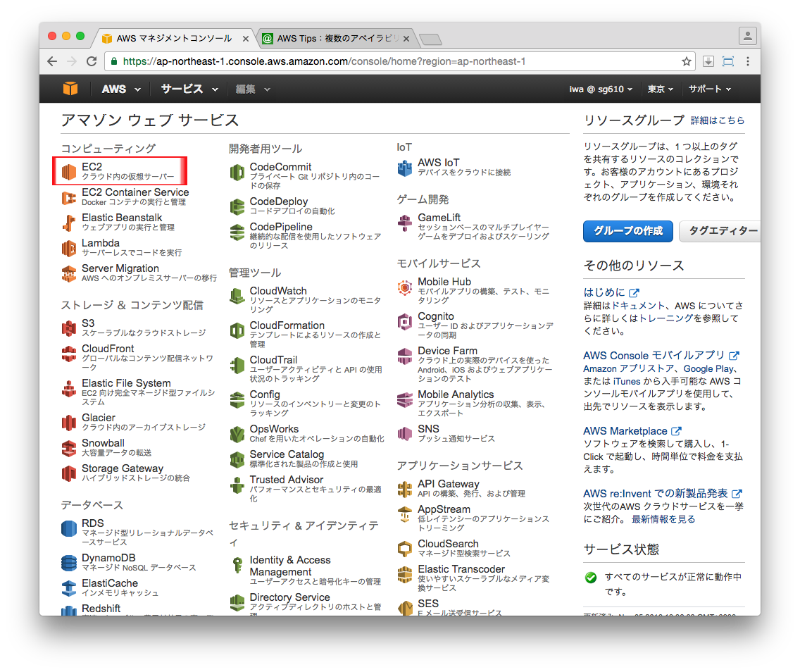Open the Chrome user profile button
800x672 pixels.
(x=747, y=36)
